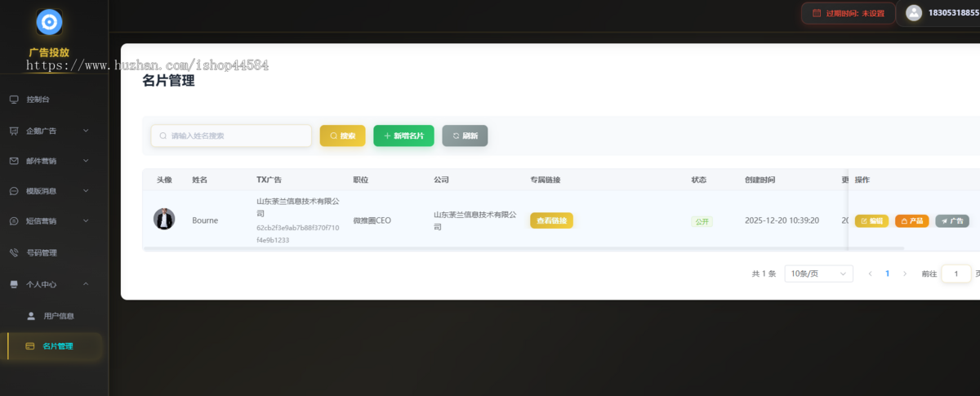Click the TX广告 column header

pos(269,180)
